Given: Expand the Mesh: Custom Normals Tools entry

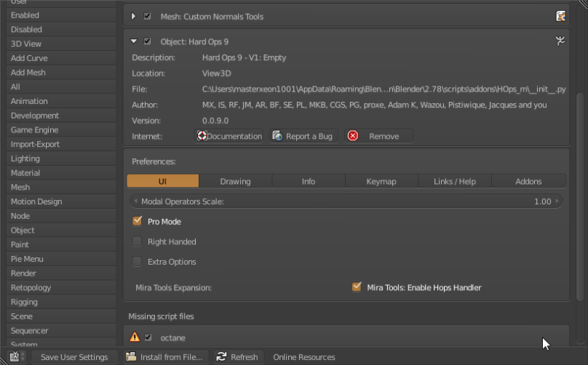Looking at the screenshot, I should click(x=134, y=16).
